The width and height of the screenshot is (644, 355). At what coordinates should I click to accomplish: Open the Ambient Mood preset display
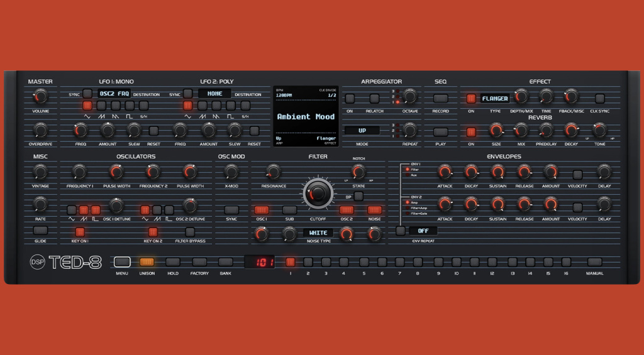[306, 117]
